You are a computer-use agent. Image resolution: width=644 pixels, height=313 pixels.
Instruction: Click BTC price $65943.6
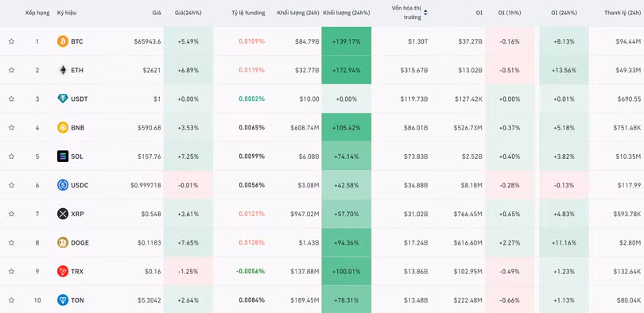[x=147, y=41]
